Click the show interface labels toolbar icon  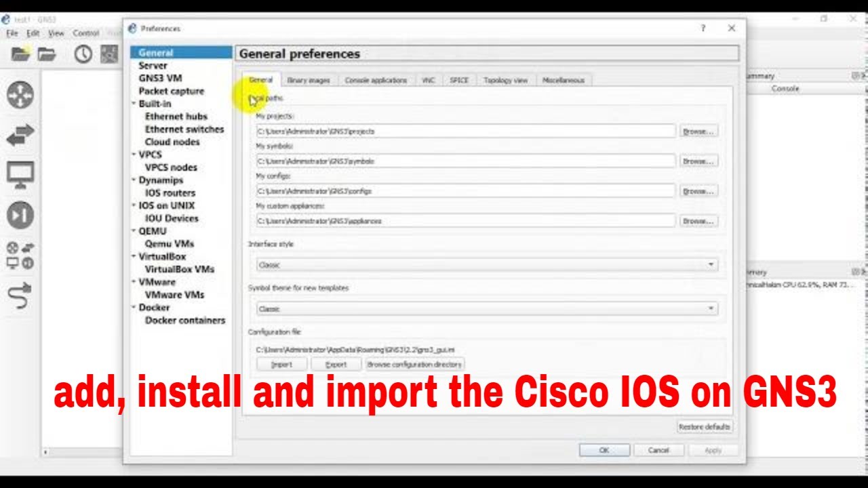(x=109, y=54)
